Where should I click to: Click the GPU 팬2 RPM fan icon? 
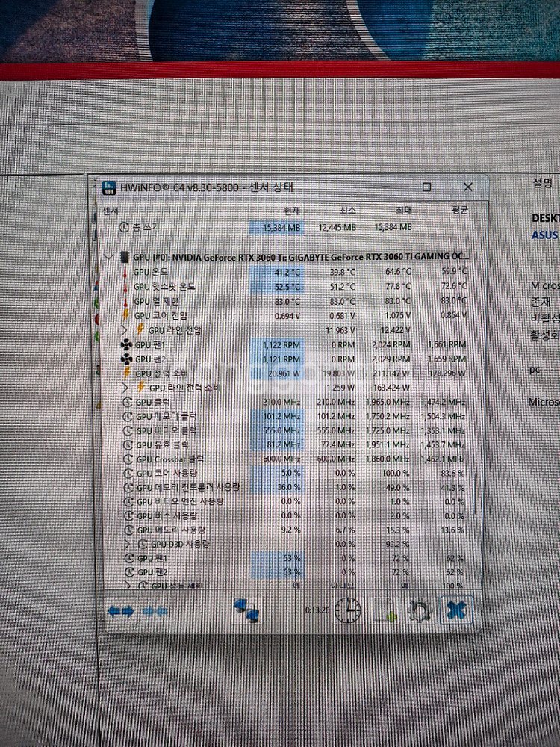coord(127,359)
